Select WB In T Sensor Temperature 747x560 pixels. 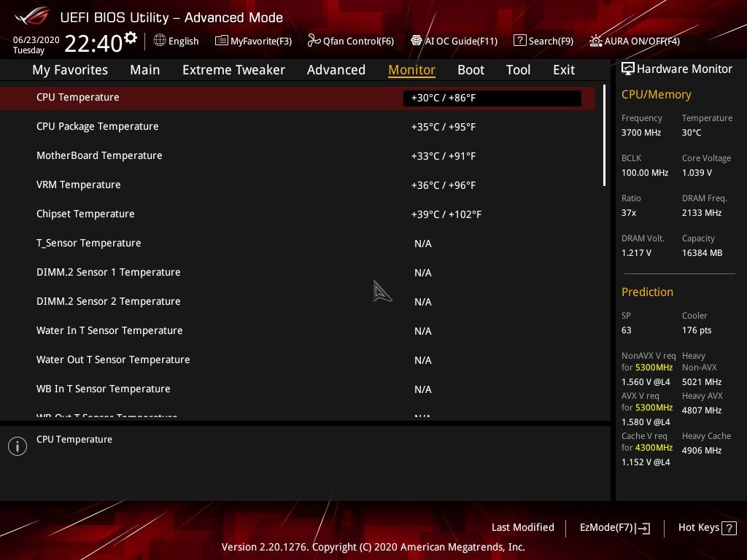[x=298, y=389]
